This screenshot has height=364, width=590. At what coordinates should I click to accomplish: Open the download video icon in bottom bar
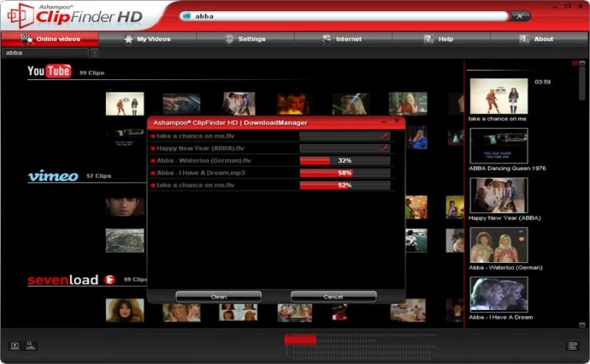(x=14, y=345)
